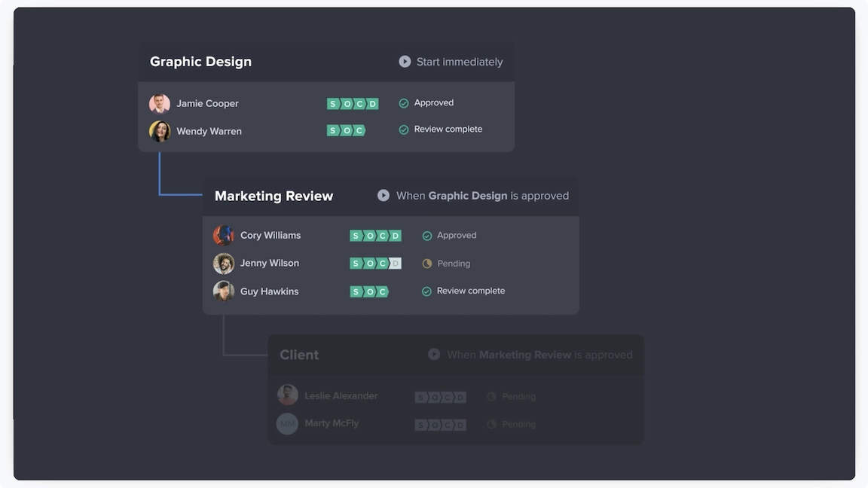Click the bold Graphic Design link in trigger
The image size is (868, 488).
click(x=467, y=196)
